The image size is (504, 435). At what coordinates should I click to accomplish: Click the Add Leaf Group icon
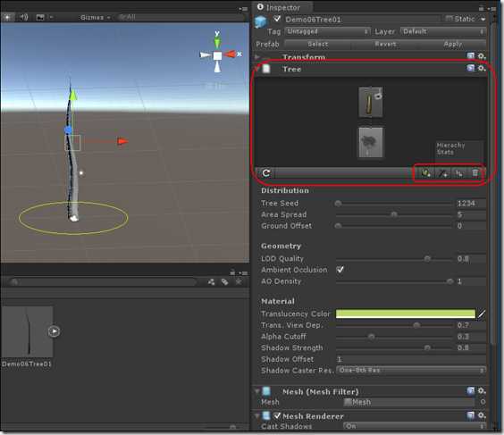pos(426,173)
